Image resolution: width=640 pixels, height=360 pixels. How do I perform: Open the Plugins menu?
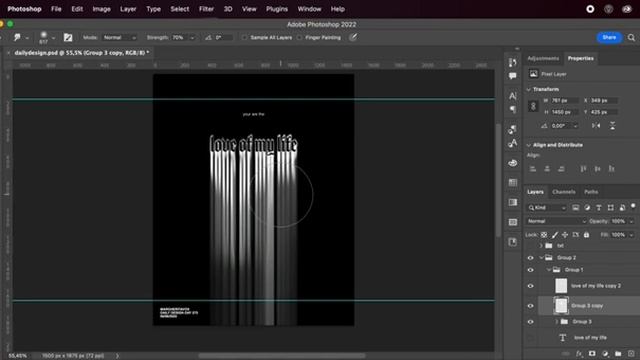click(277, 9)
